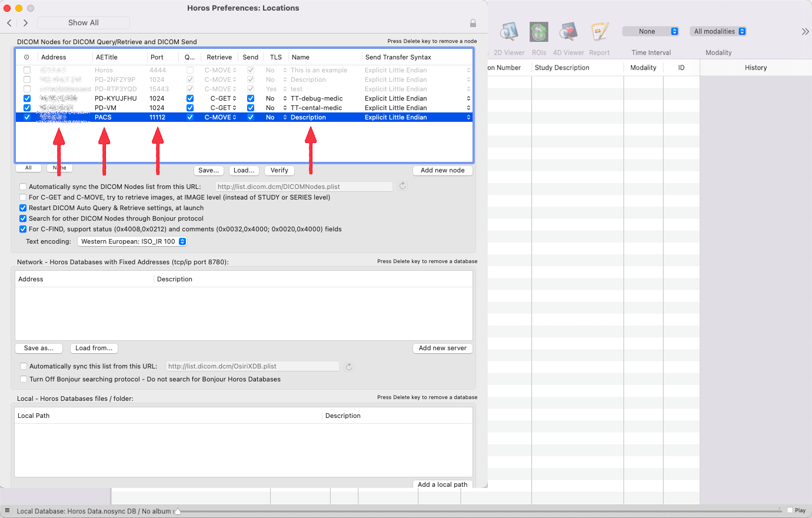This screenshot has width=812, height=518.
Task: Verify the selected DICOM node
Action: (x=279, y=170)
